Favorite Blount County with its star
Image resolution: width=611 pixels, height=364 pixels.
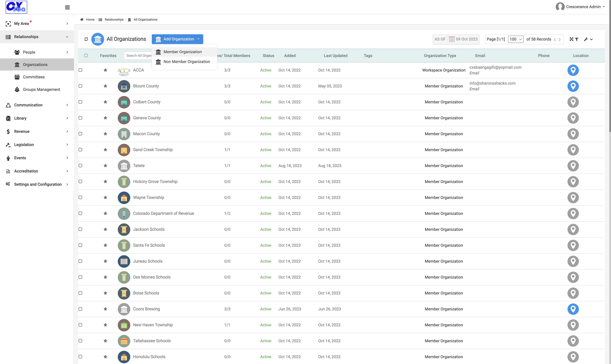pos(106,86)
